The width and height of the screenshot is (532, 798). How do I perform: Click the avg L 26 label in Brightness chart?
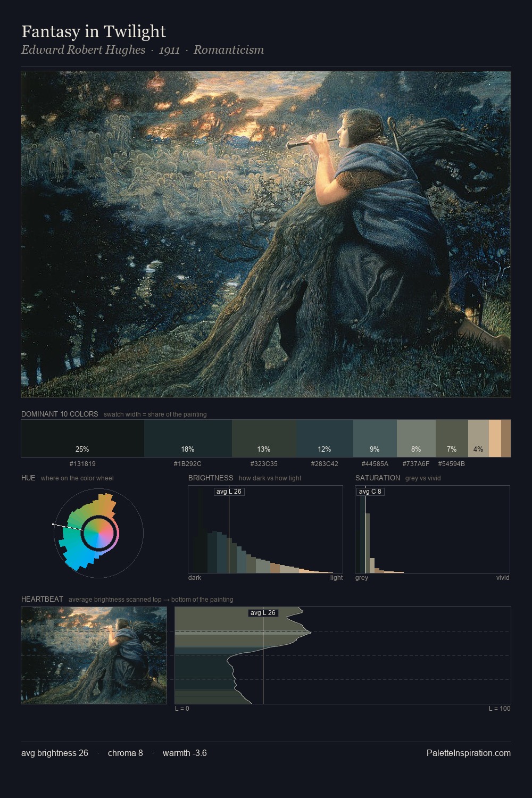point(229,492)
